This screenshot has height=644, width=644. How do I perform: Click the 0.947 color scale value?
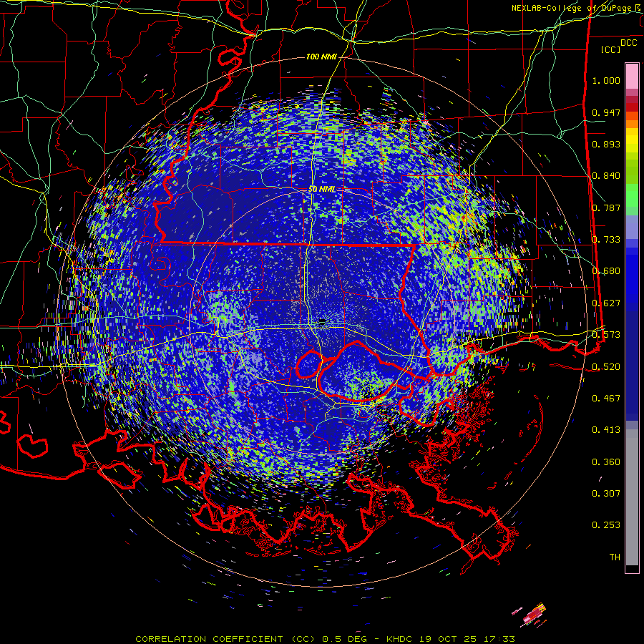point(606,112)
